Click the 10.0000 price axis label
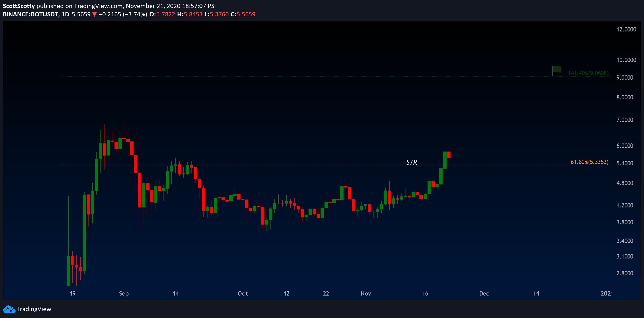The width and height of the screenshot is (644, 318). coord(626,60)
